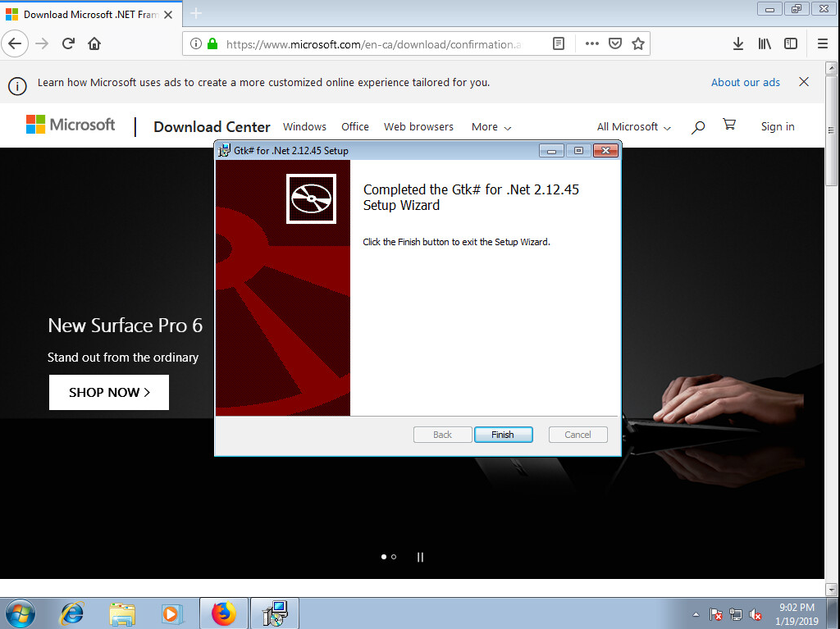Show hidden system tray icons
This screenshot has height=629, width=840.
[696, 614]
